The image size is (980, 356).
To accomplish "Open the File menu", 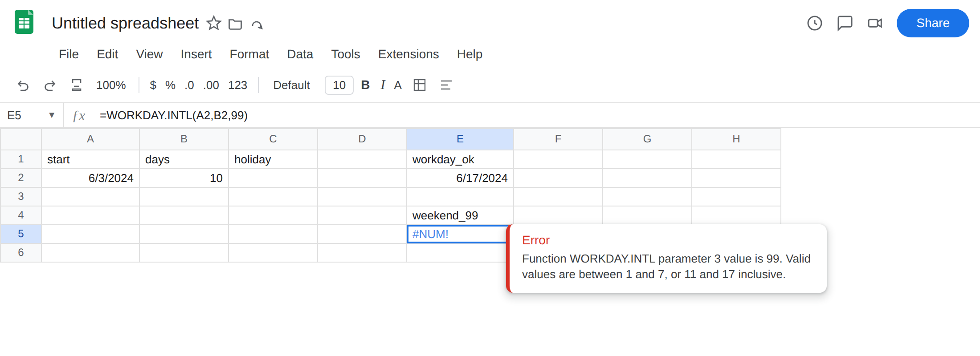I will coord(69,54).
